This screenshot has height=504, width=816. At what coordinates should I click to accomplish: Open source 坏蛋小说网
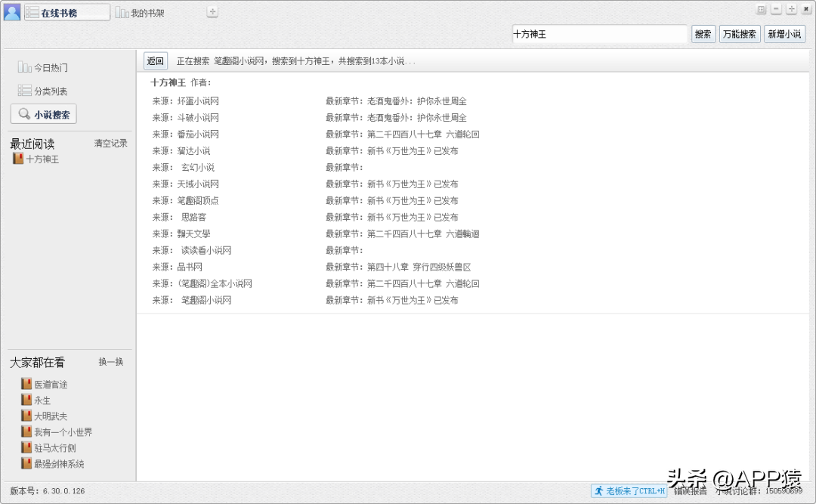[x=198, y=101]
